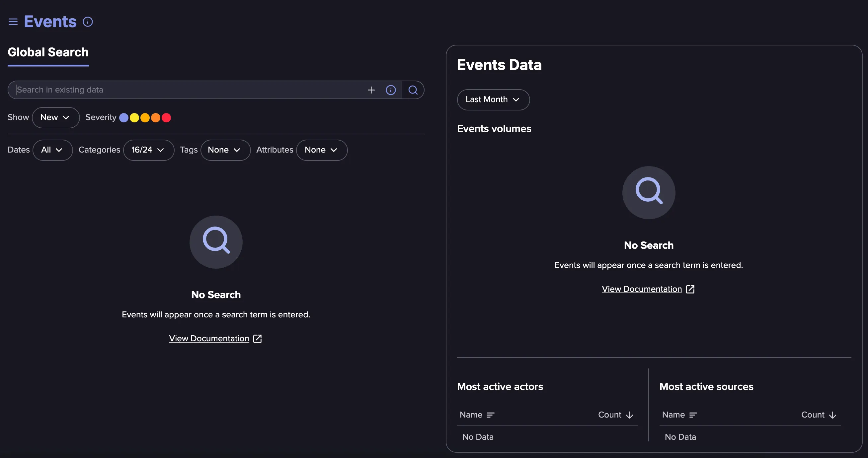This screenshot has height=458, width=868.
Task: Open the Show New dropdown
Action: [x=55, y=117]
